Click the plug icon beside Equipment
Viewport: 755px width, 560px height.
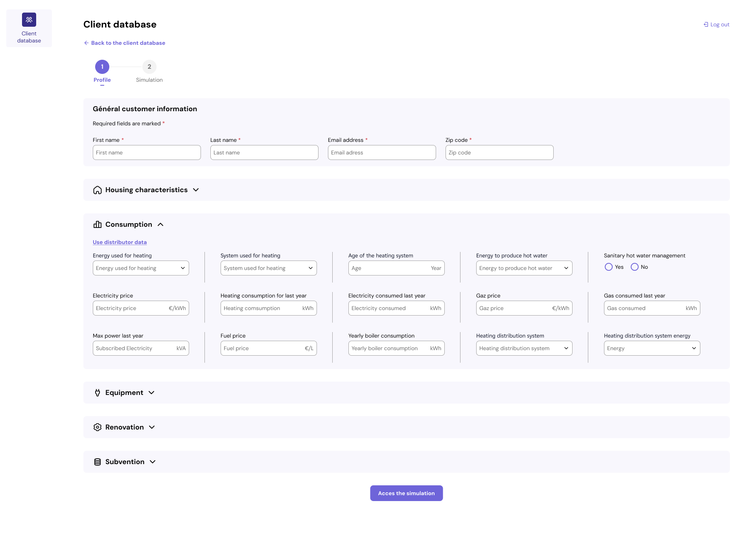click(98, 393)
